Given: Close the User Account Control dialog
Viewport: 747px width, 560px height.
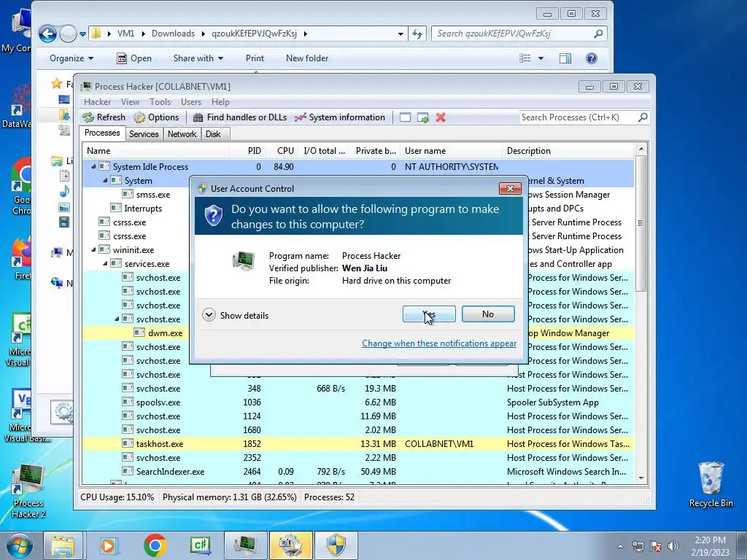Looking at the screenshot, I should click(x=510, y=189).
